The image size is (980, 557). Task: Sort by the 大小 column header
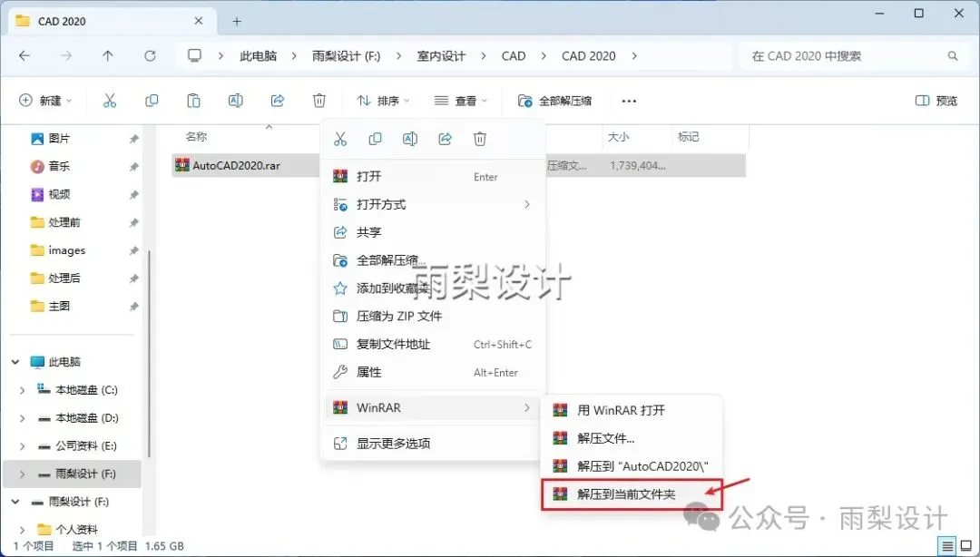point(619,136)
